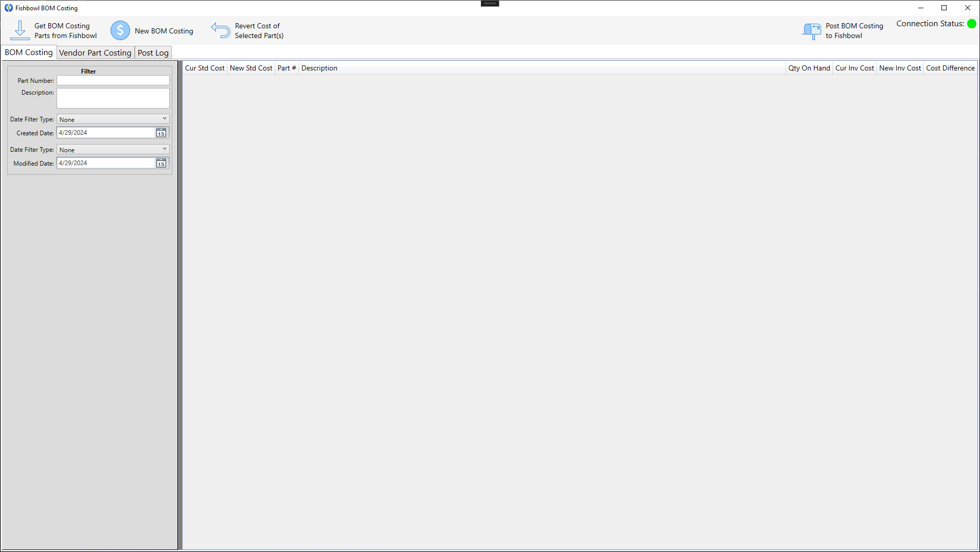The image size is (980, 552).
Task: Click the Part Number filter field
Action: pos(113,80)
